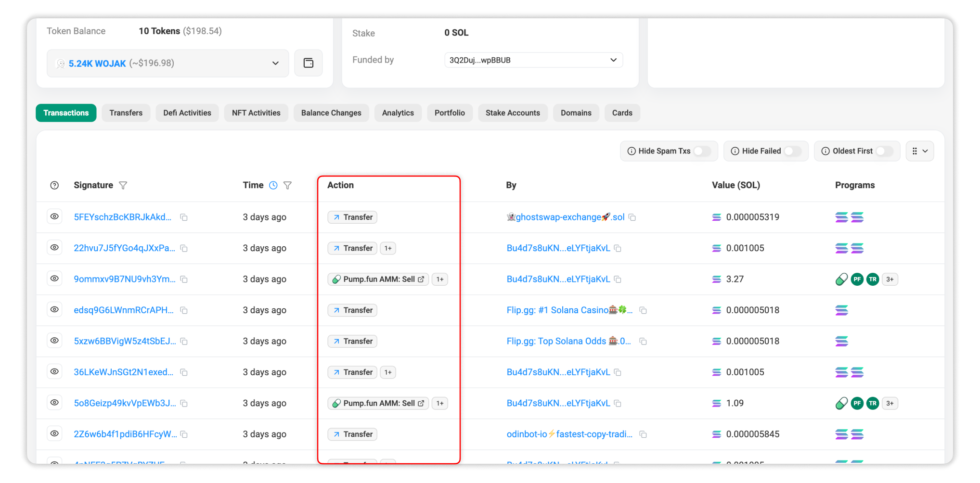Click the Solana program icon on edsq9G6L row

(841, 310)
